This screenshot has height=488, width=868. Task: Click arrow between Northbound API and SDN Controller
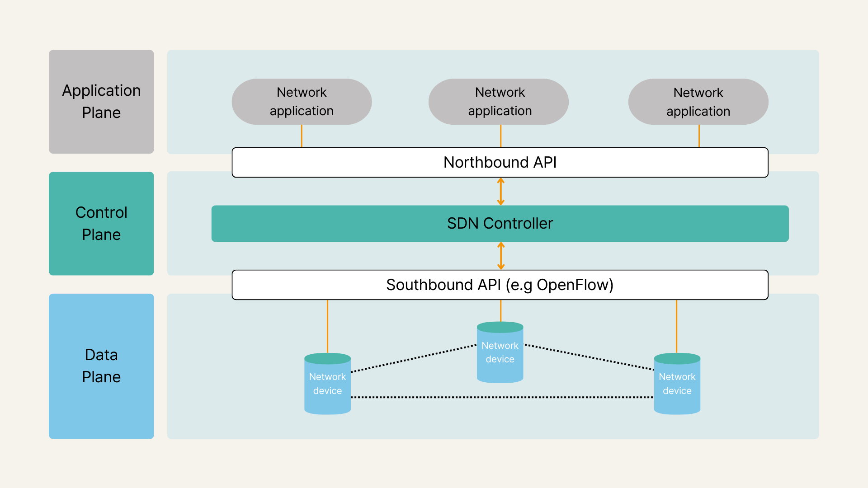coord(500,192)
